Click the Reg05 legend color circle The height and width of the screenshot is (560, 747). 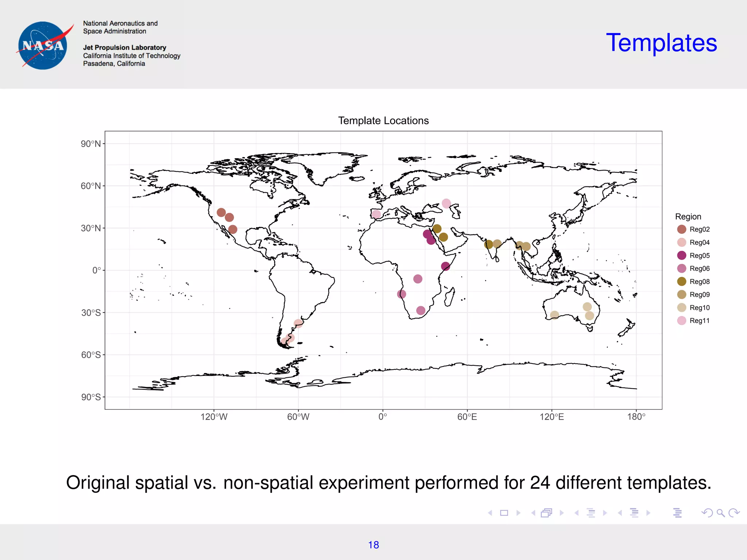[x=681, y=255]
